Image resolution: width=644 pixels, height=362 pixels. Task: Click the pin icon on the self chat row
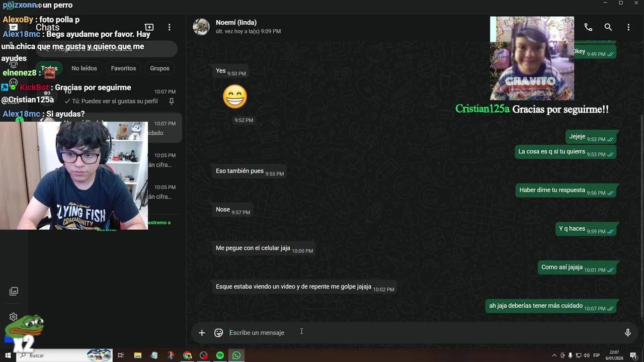[x=171, y=101]
